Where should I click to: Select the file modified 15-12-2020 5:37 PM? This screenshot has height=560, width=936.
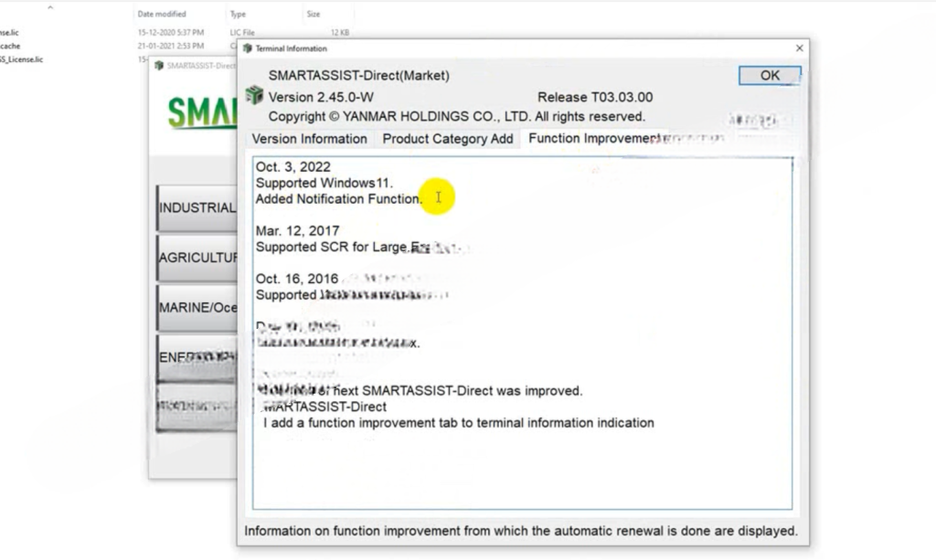[x=9, y=33]
